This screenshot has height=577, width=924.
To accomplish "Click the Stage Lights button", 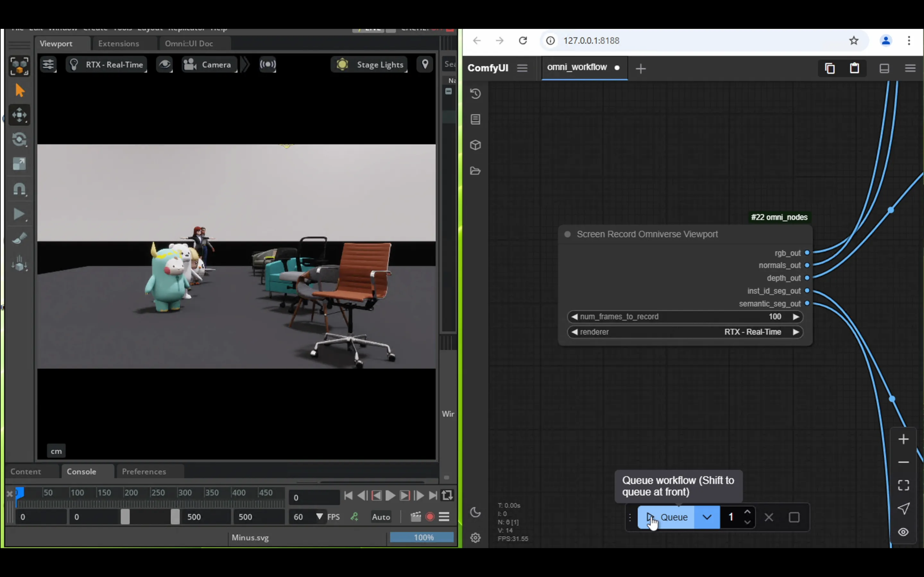I will pos(370,64).
